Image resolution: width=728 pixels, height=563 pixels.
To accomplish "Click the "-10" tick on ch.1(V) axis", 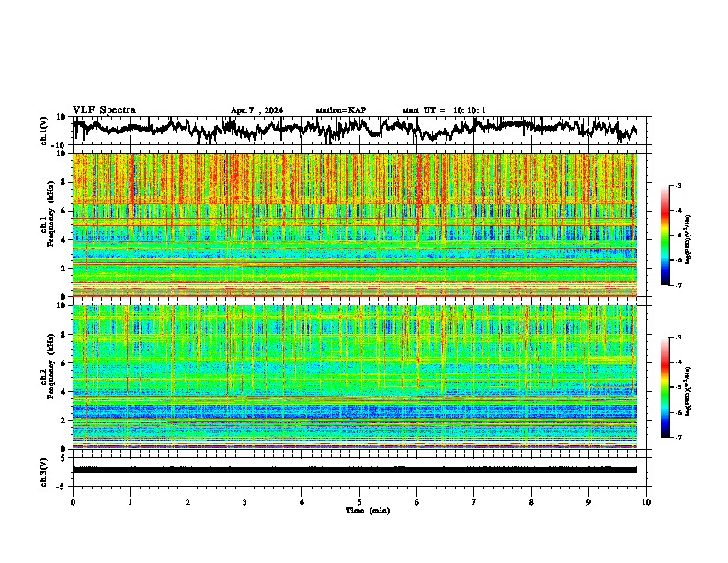I will tap(60, 145).
